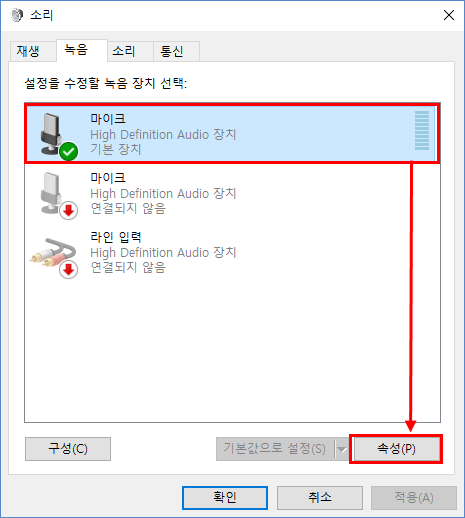
Task: Open 속성(P) for the selected microphone
Action: pyautogui.click(x=396, y=449)
